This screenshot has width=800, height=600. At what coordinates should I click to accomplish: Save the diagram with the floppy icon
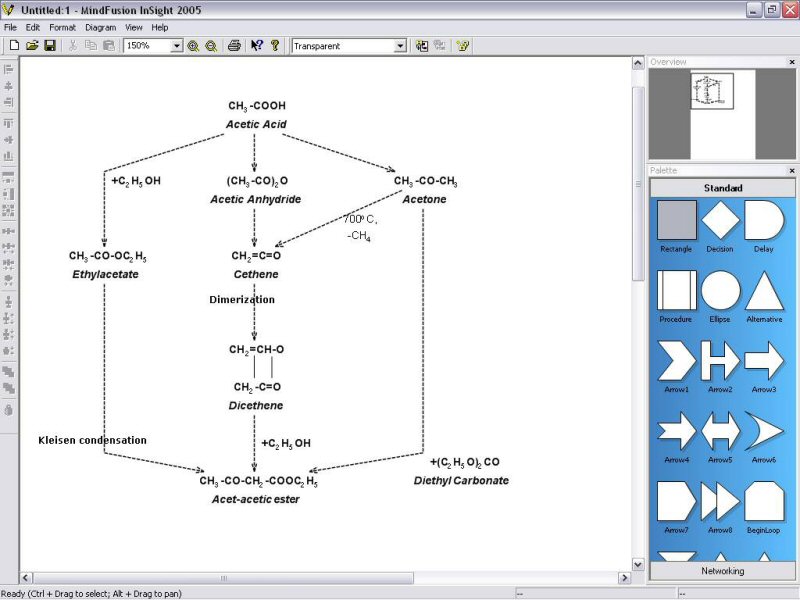click(49, 46)
